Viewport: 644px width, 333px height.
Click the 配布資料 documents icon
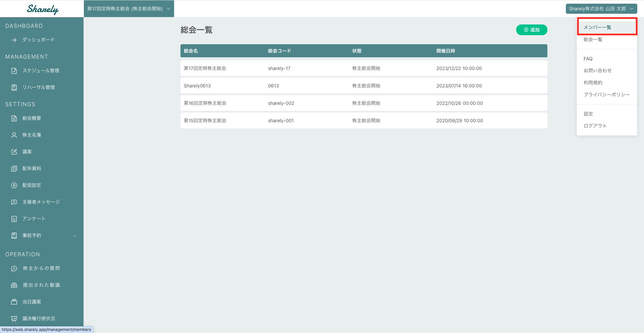(x=14, y=169)
